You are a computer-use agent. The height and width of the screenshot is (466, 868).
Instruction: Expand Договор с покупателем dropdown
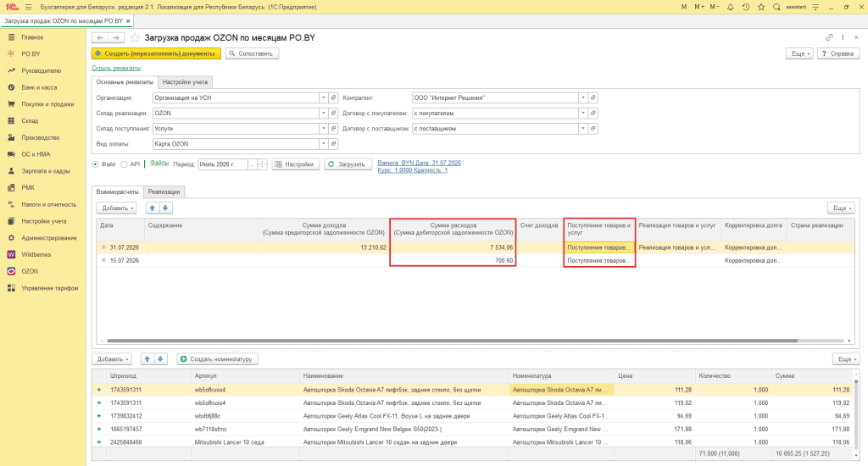click(x=583, y=113)
